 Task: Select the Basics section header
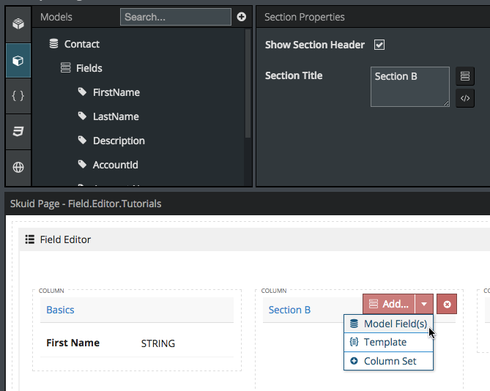coord(137,310)
